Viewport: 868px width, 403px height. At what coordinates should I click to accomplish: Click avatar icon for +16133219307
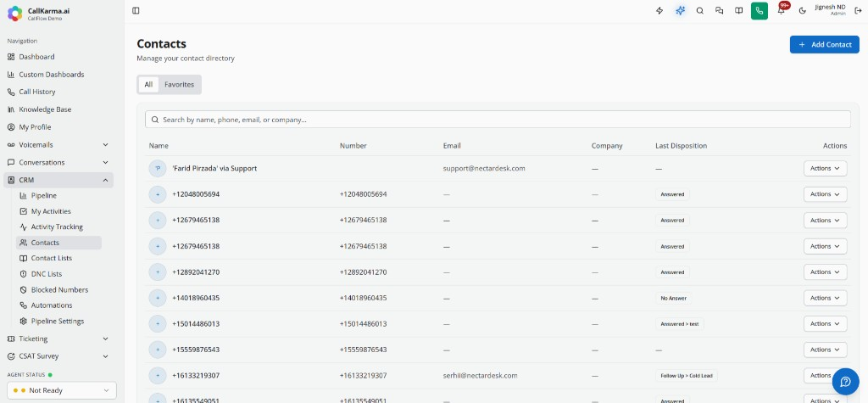[x=158, y=376]
